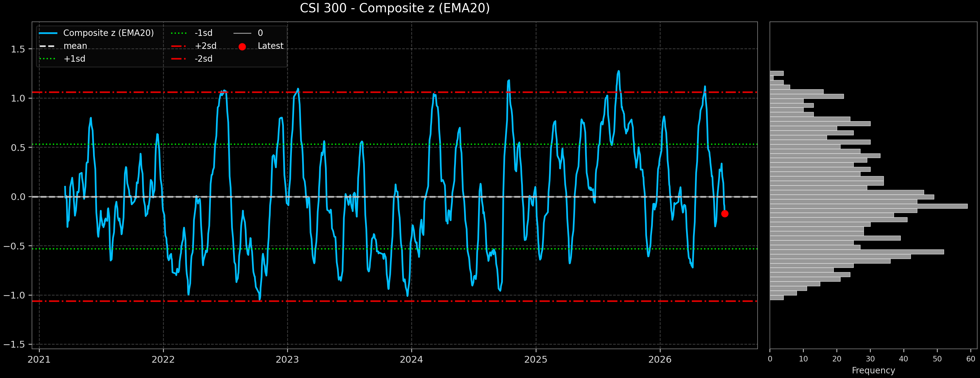Click the 2025 x-axis label

click(536, 360)
